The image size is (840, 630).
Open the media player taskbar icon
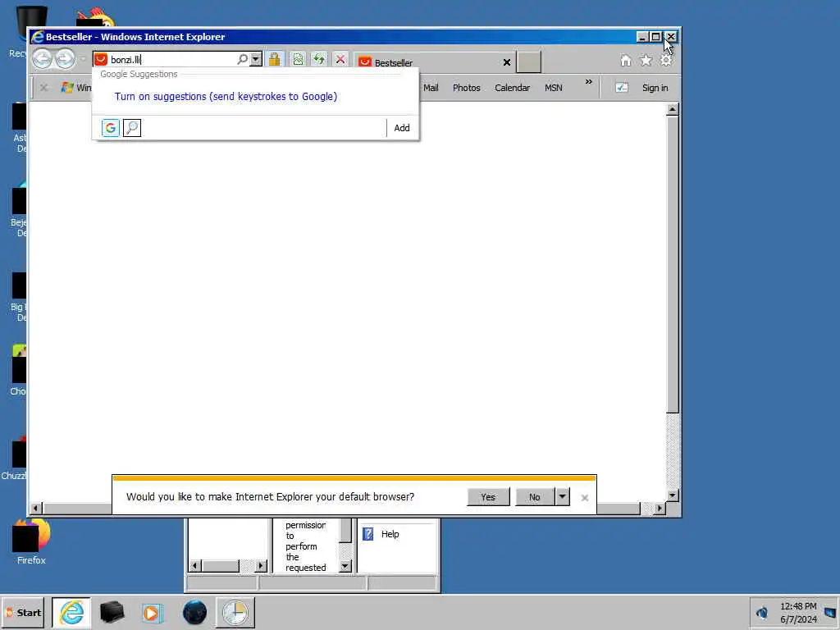[x=153, y=613]
